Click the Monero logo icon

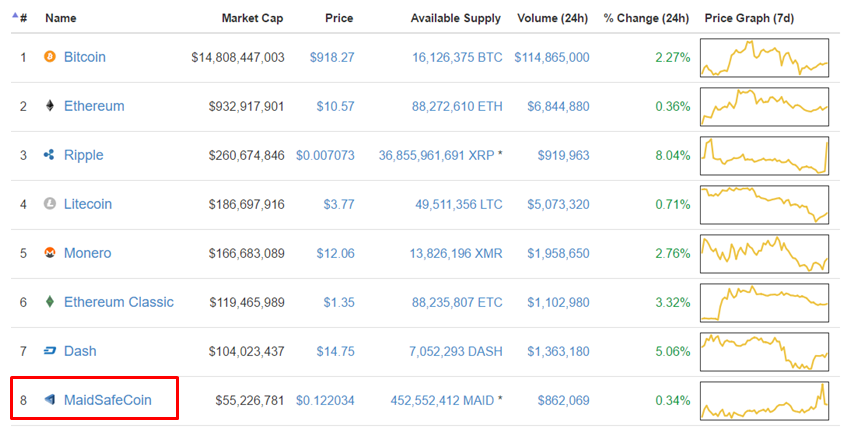point(50,252)
